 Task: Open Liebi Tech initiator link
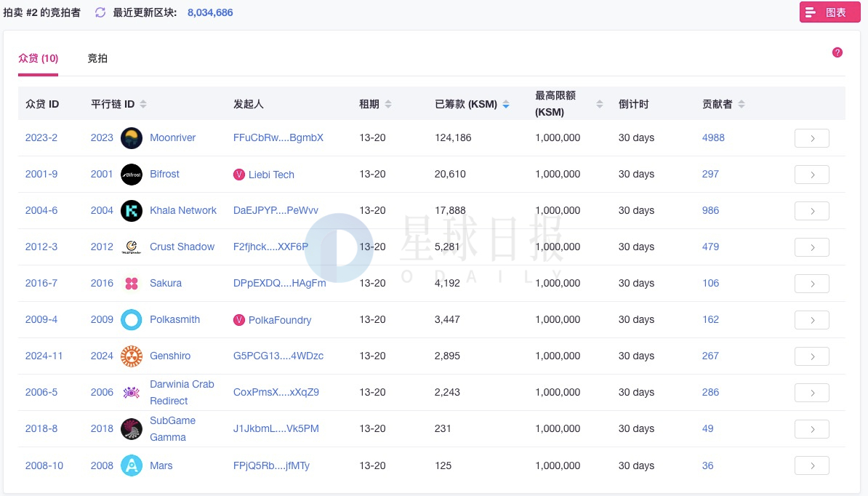(x=270, y=175)
